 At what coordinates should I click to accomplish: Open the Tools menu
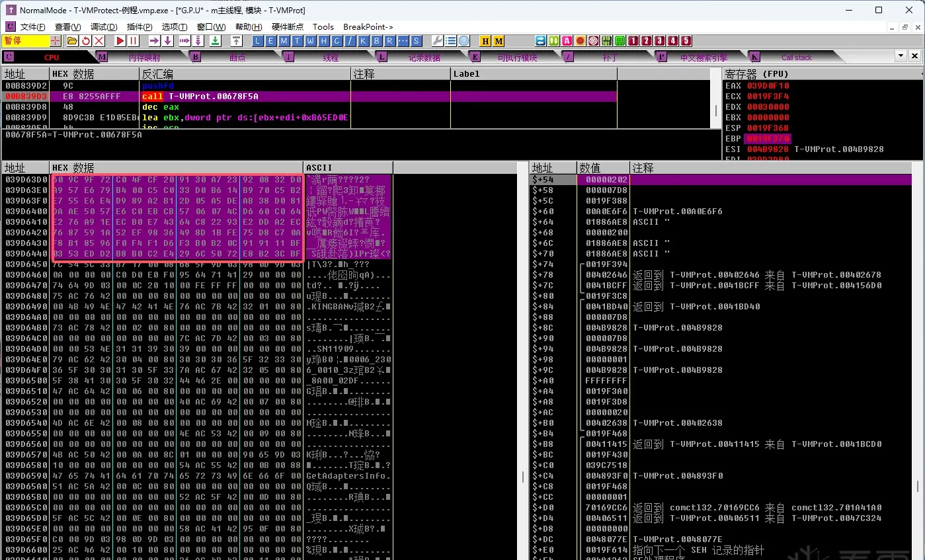[x=323, y=26]
